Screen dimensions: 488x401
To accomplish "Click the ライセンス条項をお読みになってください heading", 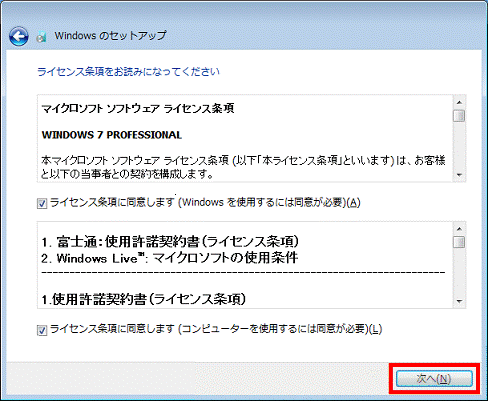I will click(x=128, y=72).
